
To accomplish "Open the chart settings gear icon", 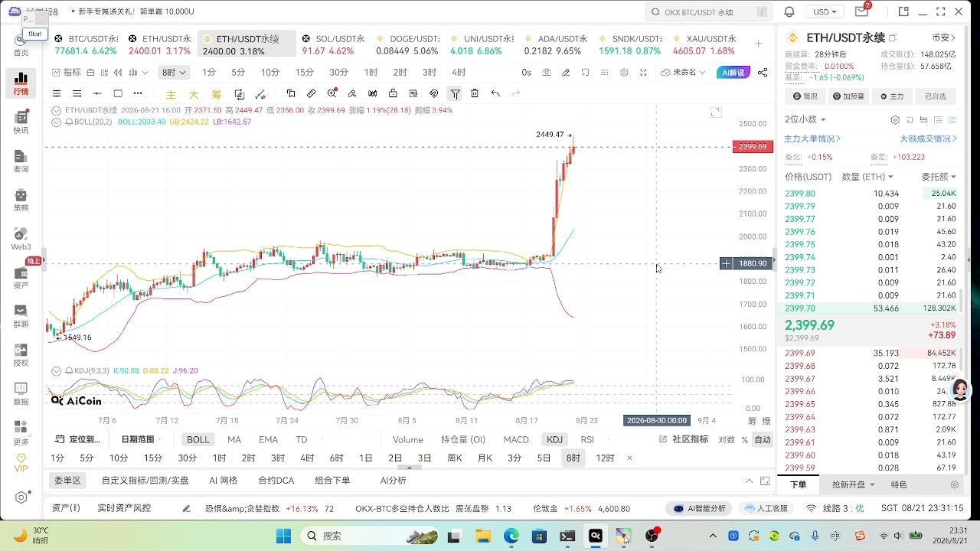I will pyautogui.click(x=624, y=73).
